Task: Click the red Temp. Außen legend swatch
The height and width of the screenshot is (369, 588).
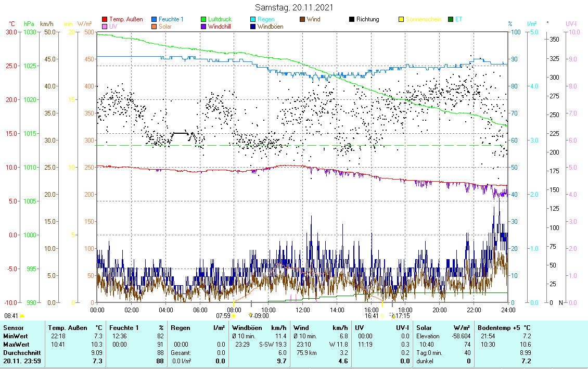Action: point(105,20)
